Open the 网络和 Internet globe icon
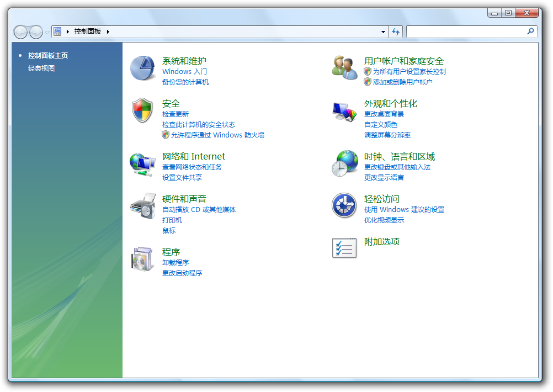 [x=142, y=164]
